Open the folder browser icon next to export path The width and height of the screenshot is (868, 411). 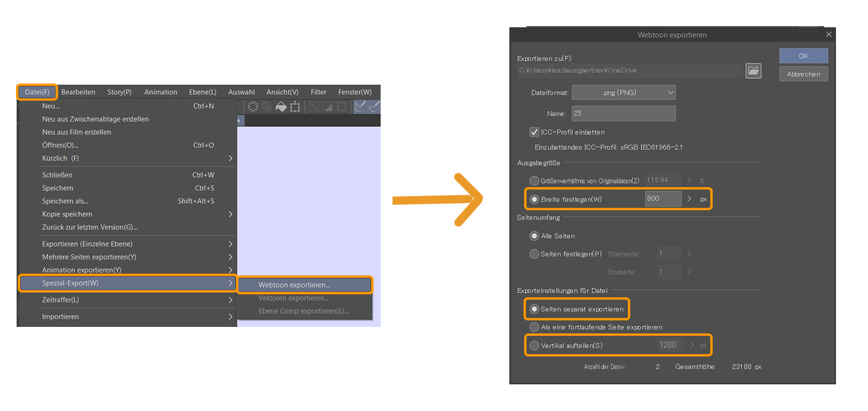tap(753, 70)
